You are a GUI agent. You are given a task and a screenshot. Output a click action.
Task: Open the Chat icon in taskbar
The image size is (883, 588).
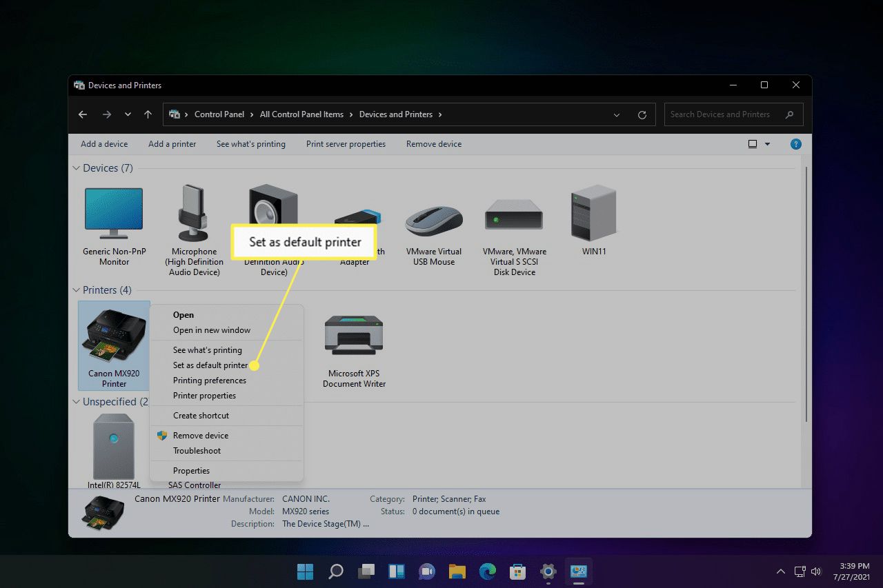(x=427, y=571)
